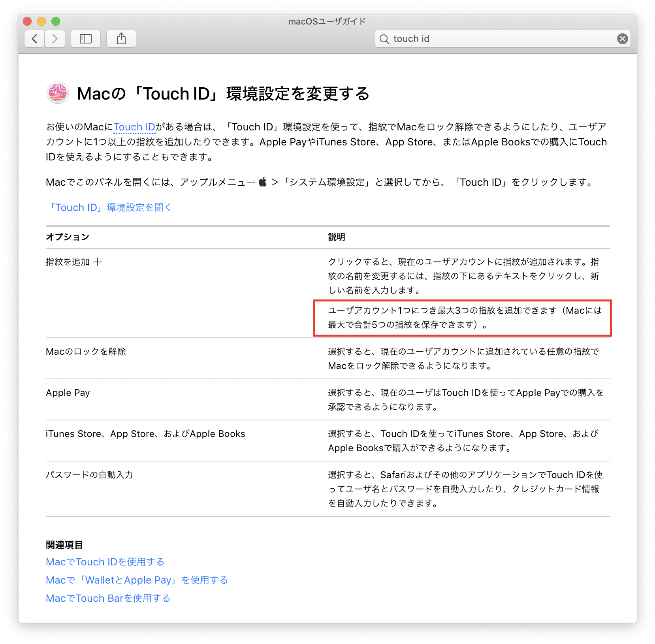This screenshot has height=644, width=655.
Task: Go back to the previous help page
Action: 34,39
